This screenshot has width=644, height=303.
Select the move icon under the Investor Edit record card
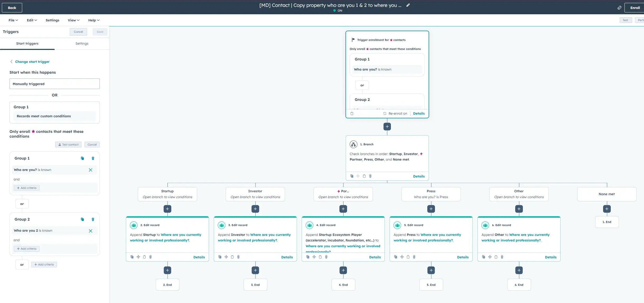click(226, 257)
